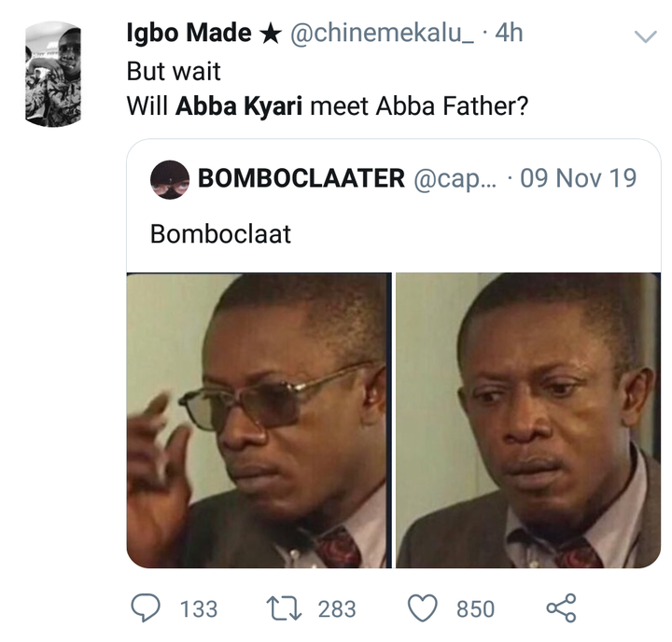View the 283 retweets count
Image resolution: width=672 pixels, height=642 pixels.
click(337, 609)
